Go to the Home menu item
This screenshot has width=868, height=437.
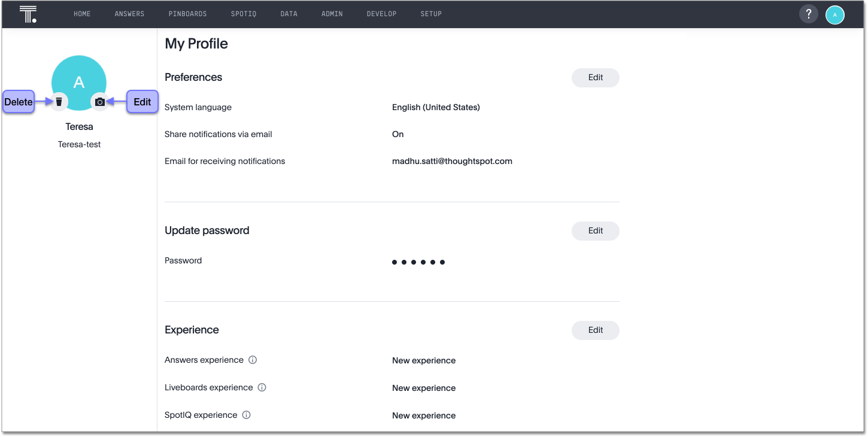82,14
